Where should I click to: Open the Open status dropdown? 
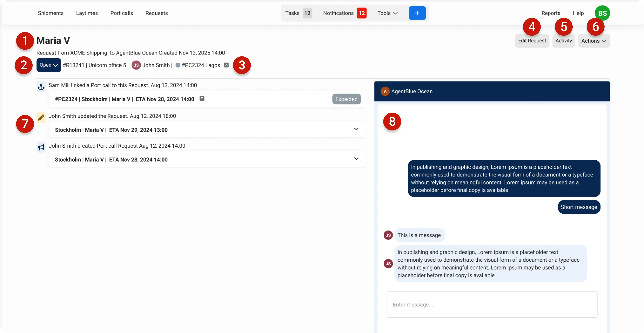[x=49, y=65]
